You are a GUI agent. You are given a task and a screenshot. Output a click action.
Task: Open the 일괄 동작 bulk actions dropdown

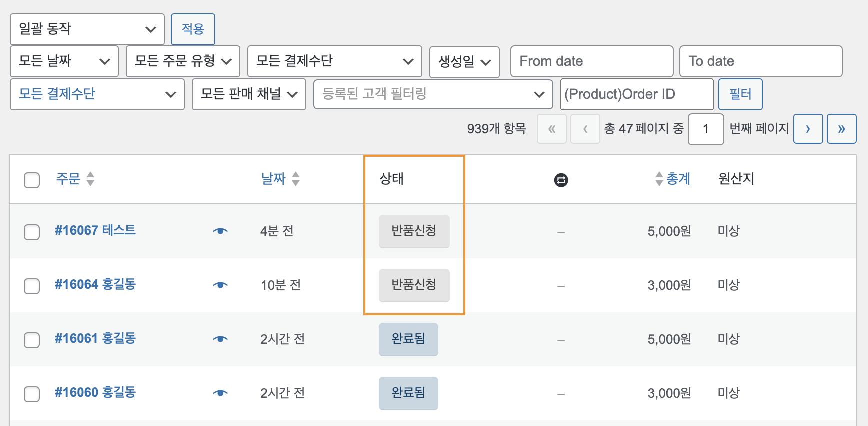87,29
